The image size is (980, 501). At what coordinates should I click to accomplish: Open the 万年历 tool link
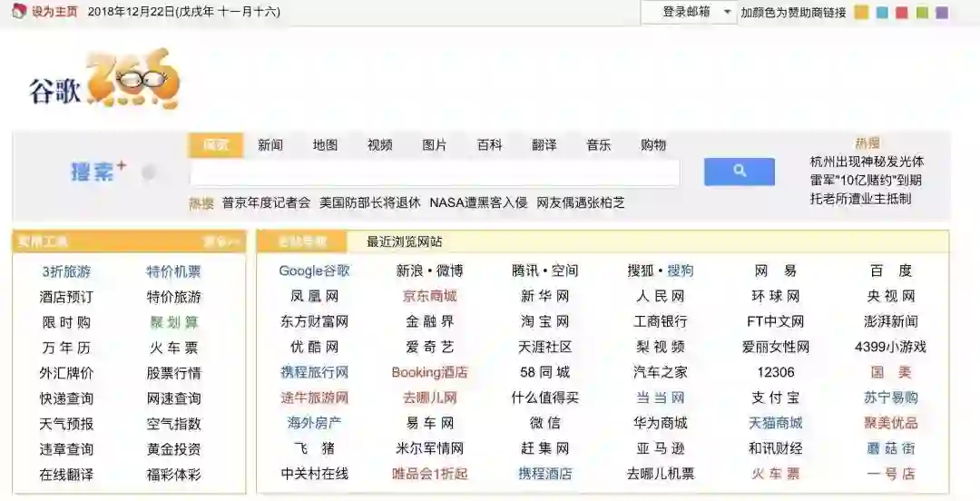coord(66,348)
